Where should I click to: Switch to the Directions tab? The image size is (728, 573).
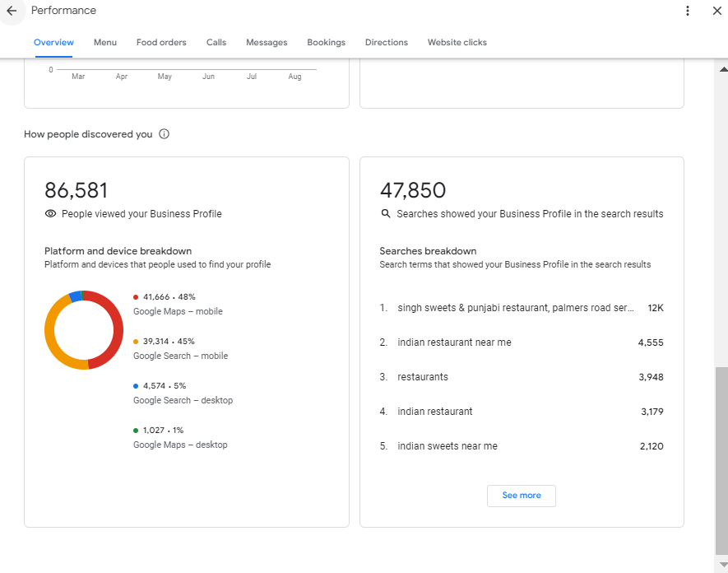point(387,42)
